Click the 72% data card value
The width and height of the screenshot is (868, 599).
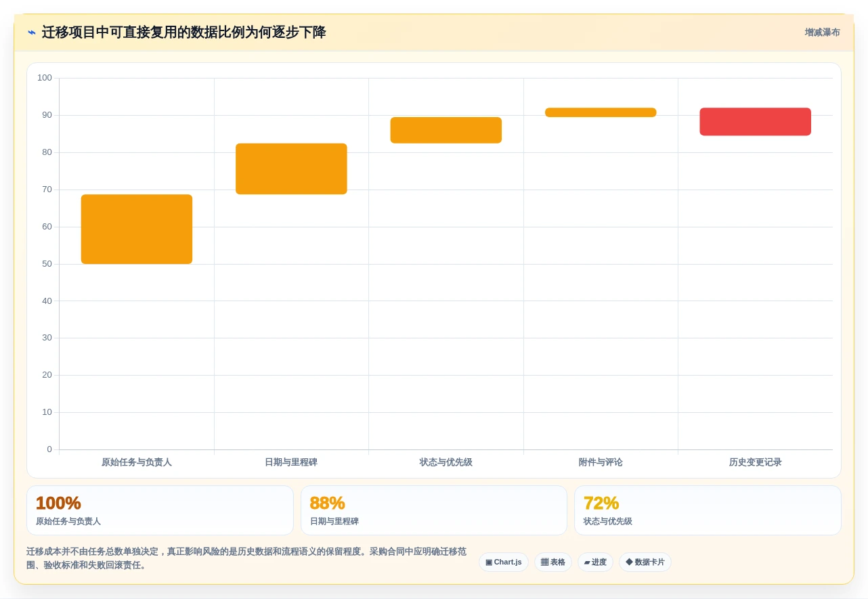pyautogui.click(x=601, y=503)
